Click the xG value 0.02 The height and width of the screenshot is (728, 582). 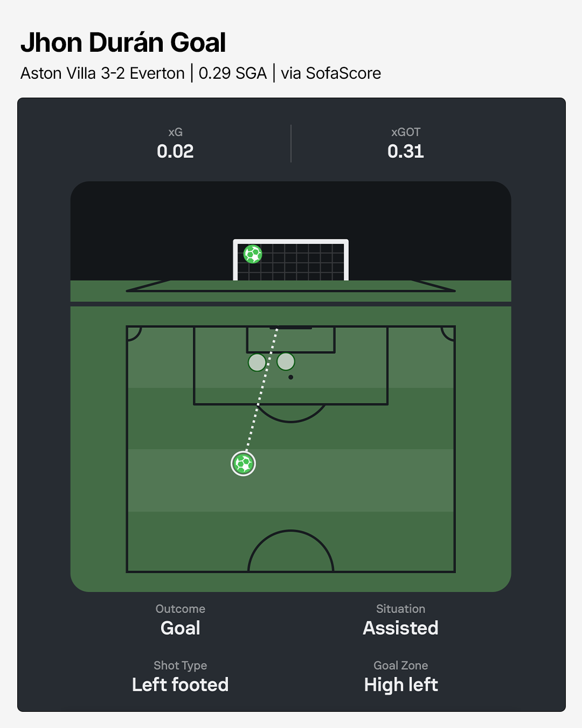pyautogui.click(x=175, y=152)
